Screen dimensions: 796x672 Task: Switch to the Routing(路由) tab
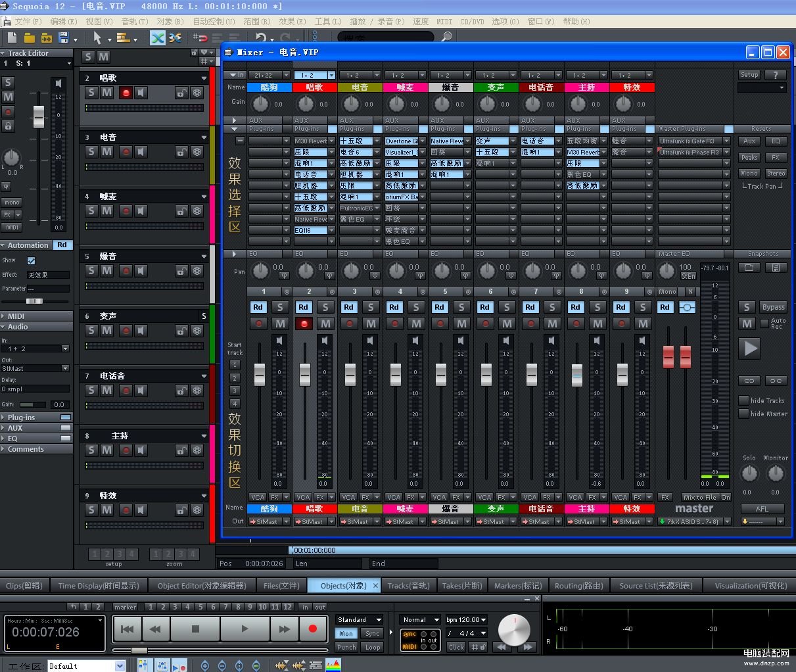tap(578, 585)
